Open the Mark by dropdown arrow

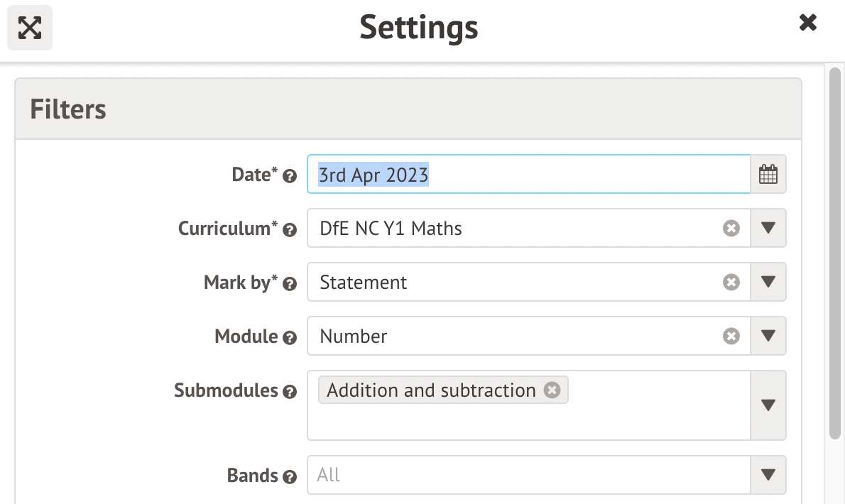click(768, 283)
